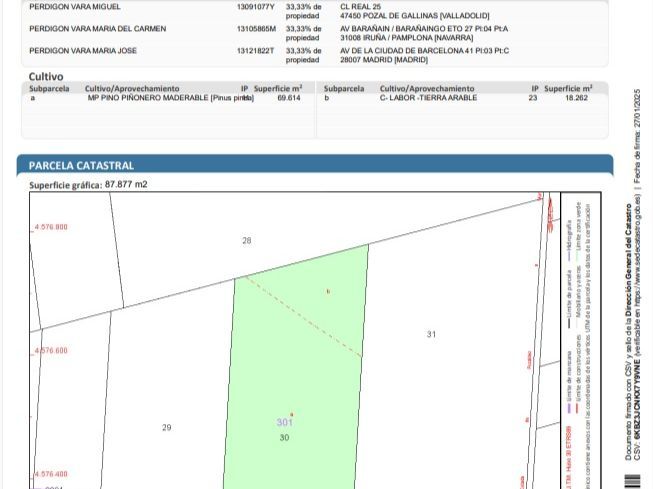Click the 4.576.800 coordinate label

point(51,227)
